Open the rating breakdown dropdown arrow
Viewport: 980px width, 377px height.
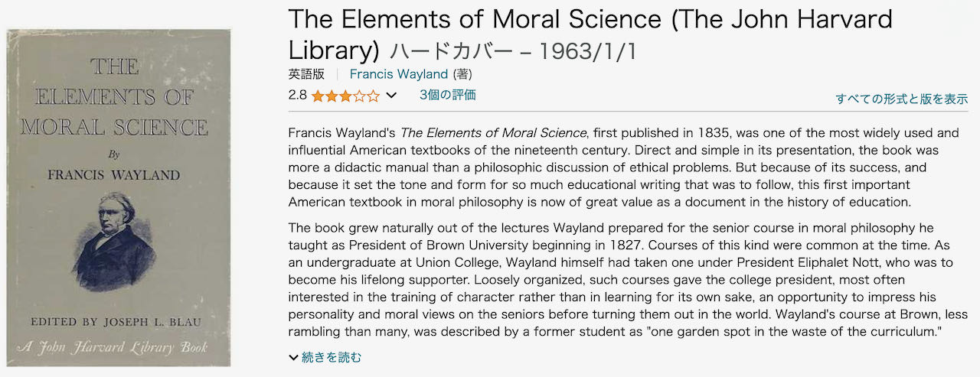coord(391,96)
